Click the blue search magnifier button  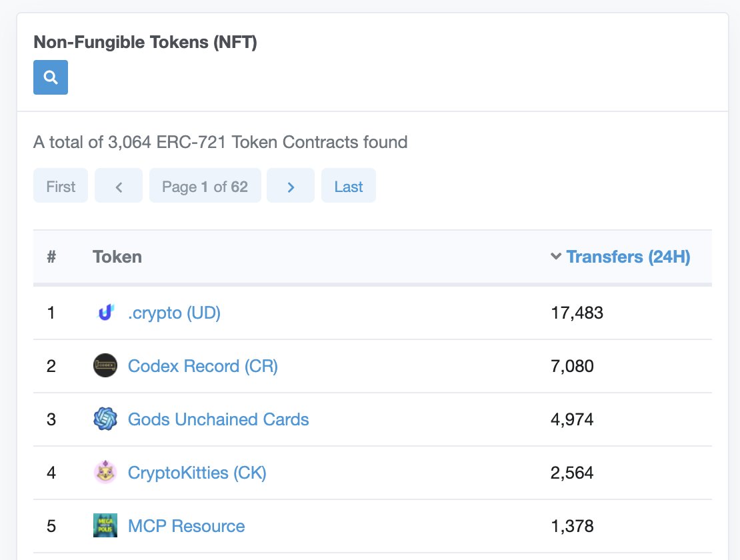(51, 77)
